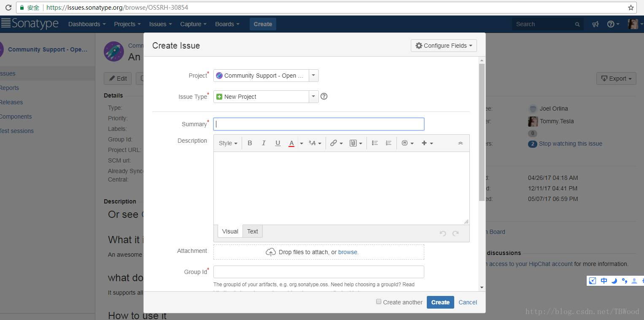This screenshot has height=320, width=644.
Task: Open the more formatting options dropdown
Action: [315, 143]
